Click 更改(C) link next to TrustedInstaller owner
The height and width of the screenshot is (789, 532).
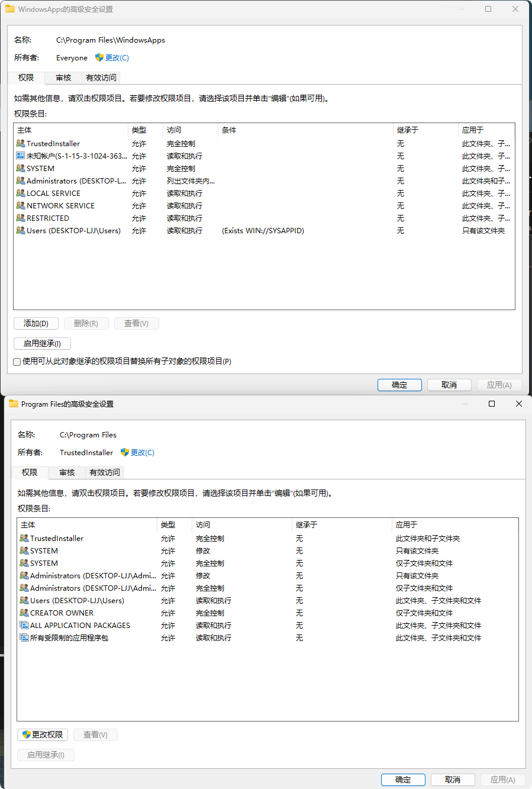tap(143, 453)
